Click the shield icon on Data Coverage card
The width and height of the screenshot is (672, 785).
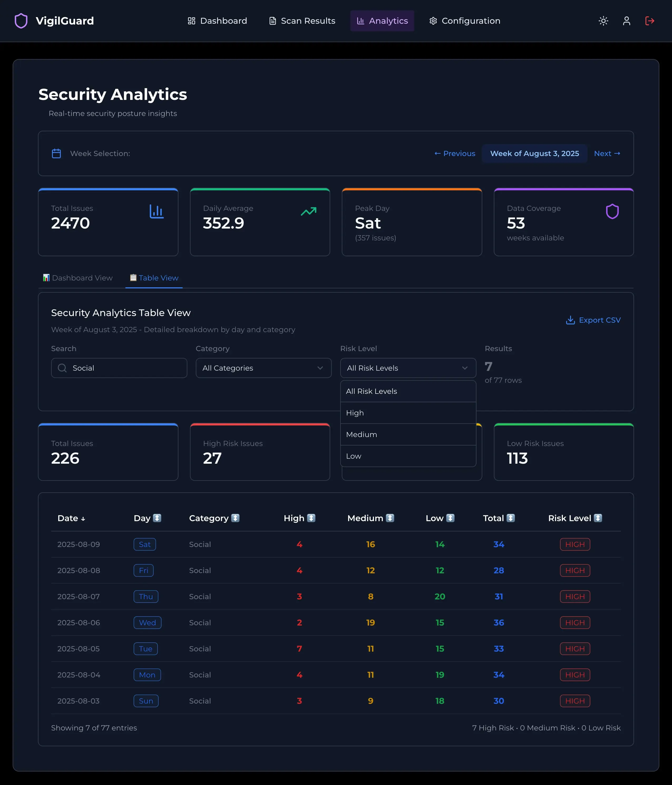point(612,211)
